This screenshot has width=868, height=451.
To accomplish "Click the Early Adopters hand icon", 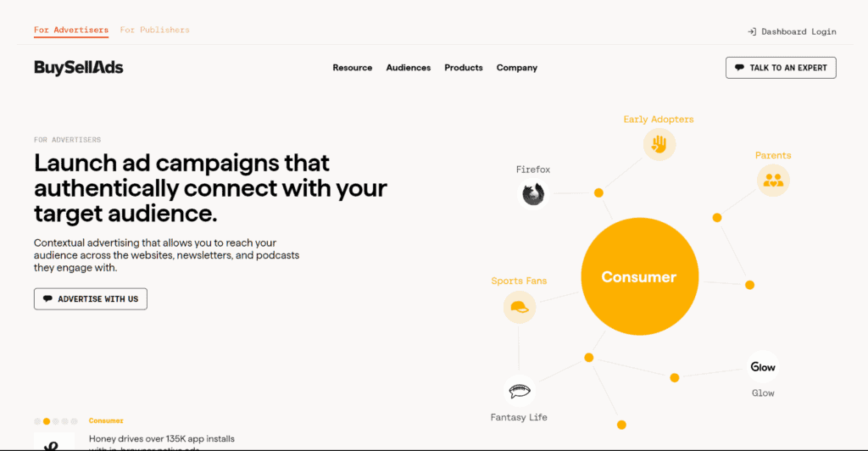I will coord(659,144).
